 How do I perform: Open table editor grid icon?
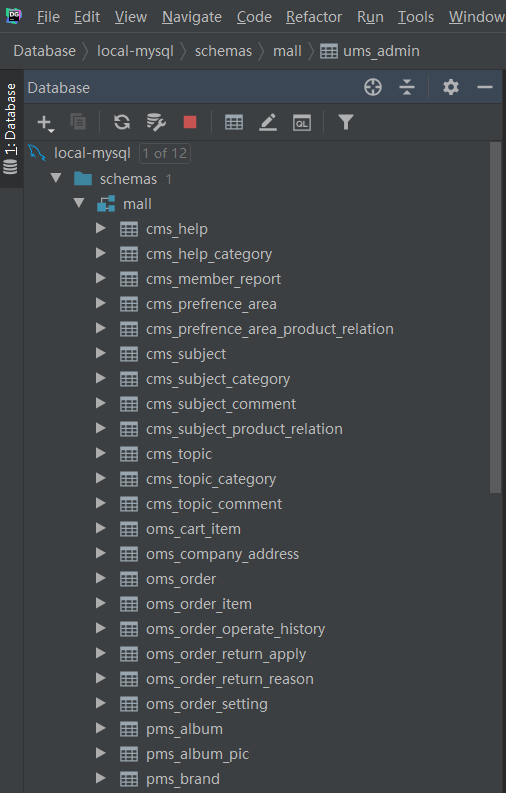[x=234, y=122]
